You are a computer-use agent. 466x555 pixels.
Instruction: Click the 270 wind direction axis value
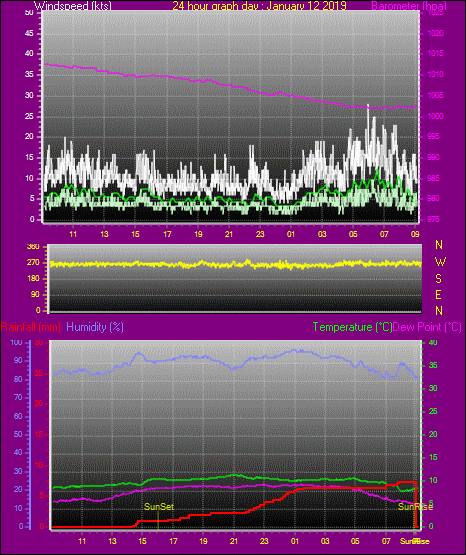[33, 263]
